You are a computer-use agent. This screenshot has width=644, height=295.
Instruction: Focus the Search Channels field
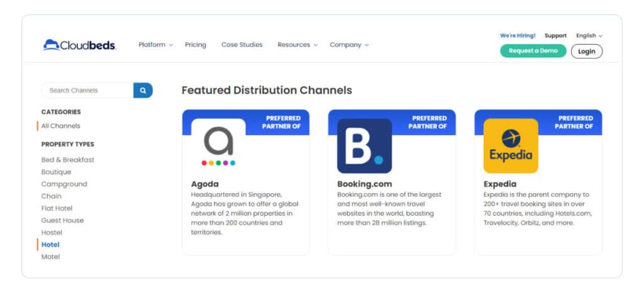(x=87, y=91)
